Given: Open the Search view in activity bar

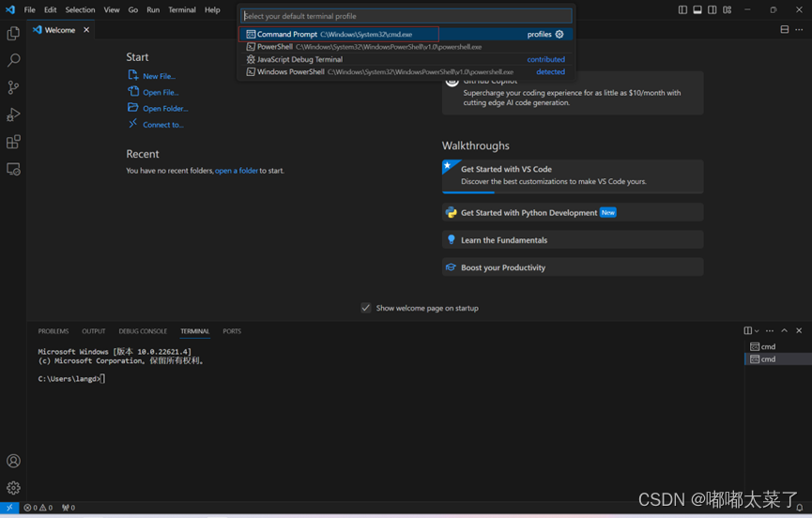Looking at the screenshot, I should 13,61.
